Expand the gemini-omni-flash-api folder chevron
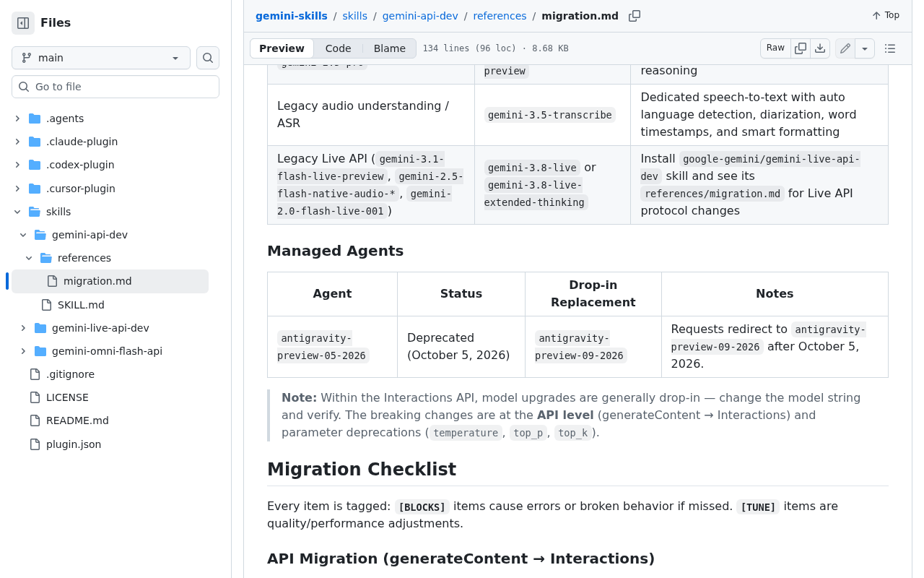Screen dimensions: 924x578 point(23,351)
